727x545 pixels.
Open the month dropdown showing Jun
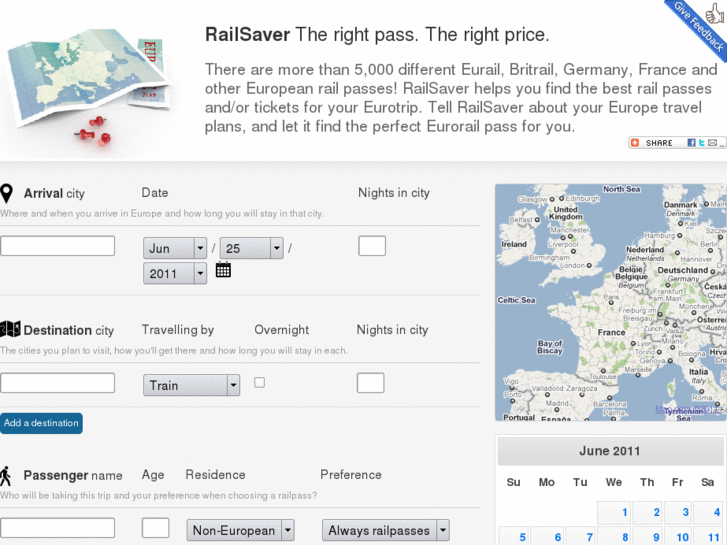(175, 248)
